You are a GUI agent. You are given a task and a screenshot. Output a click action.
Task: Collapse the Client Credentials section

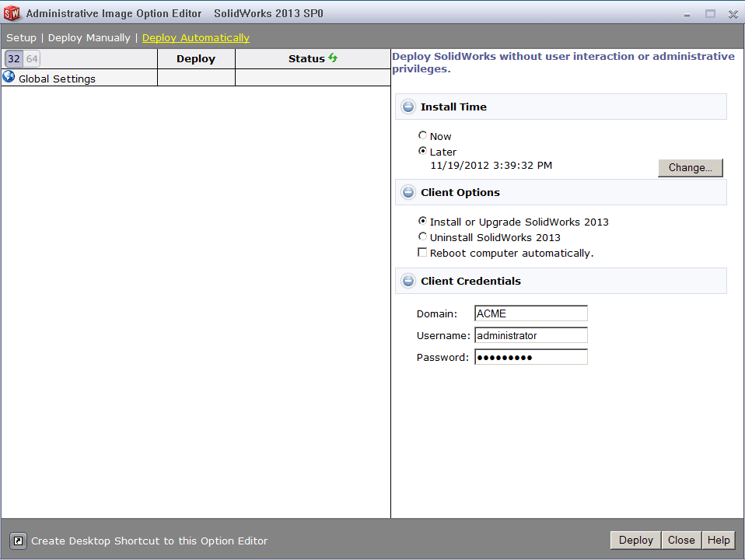tap(408, 281)
